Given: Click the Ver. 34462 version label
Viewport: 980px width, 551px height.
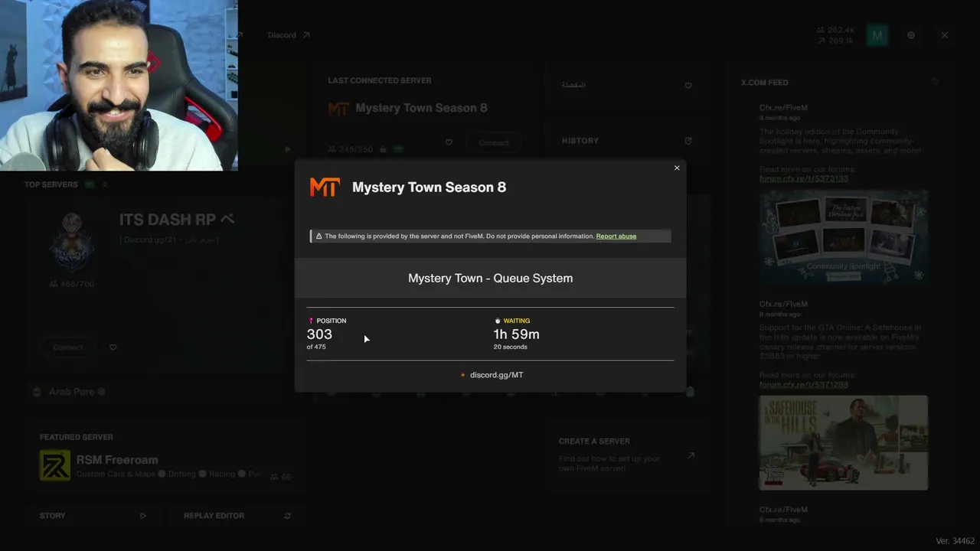Looking at the screenshot, I should coord(955,541).
